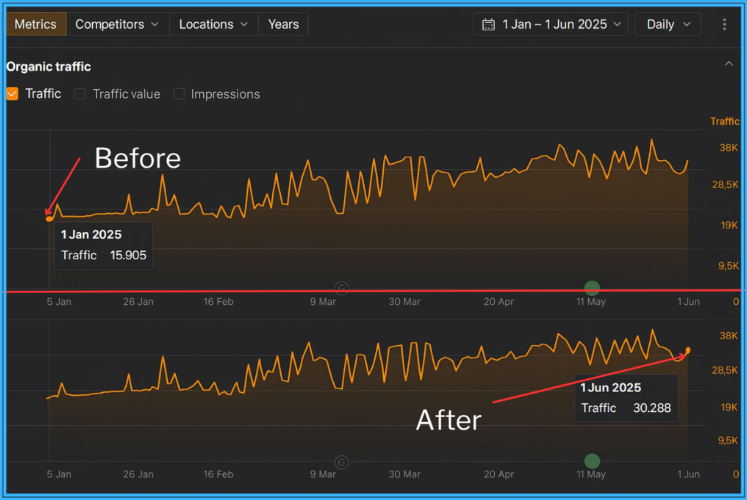Click the Google update marker on lower chart
The image size is (747, 500).
pos(342,462)
